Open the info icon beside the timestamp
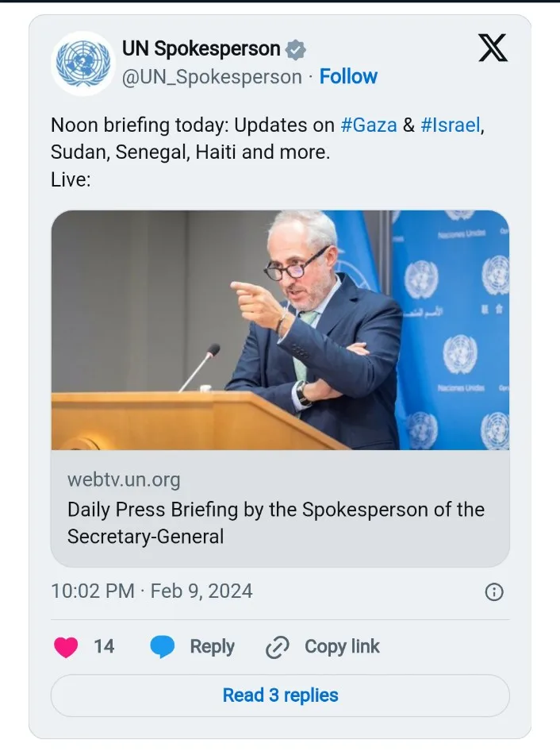The height and width of the screenshot is (755, 560). [493, 592]
